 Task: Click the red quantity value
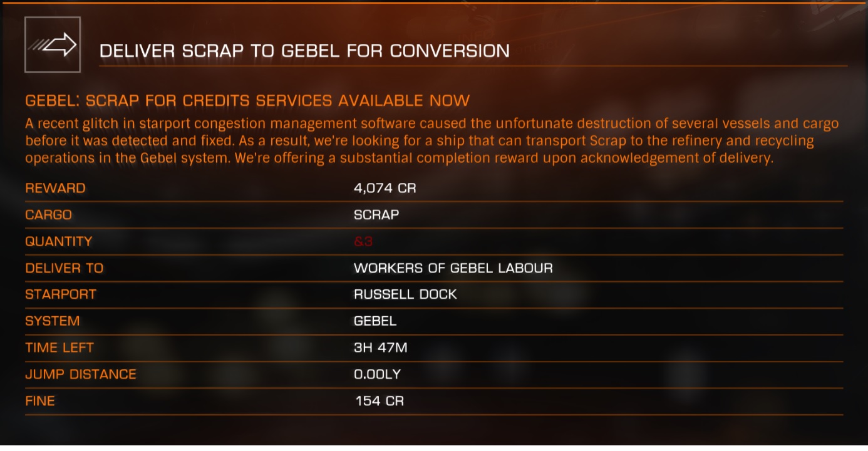pos(363,241)
